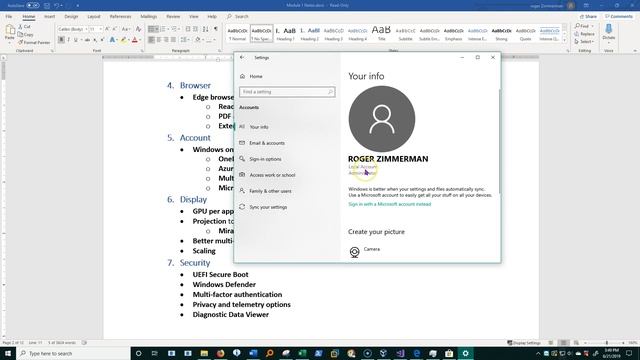Select the Title style

pyautogui.click(x=381, y=32)
